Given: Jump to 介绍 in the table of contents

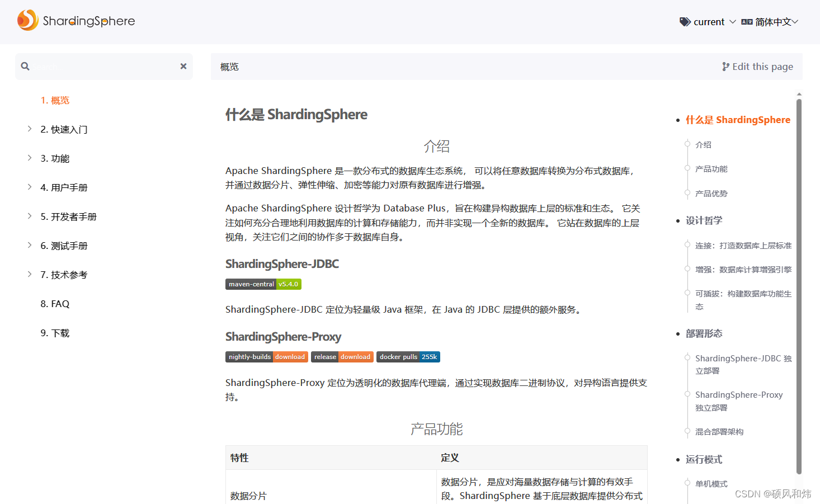Looking at the screenshot, I should tap(703, 145).
